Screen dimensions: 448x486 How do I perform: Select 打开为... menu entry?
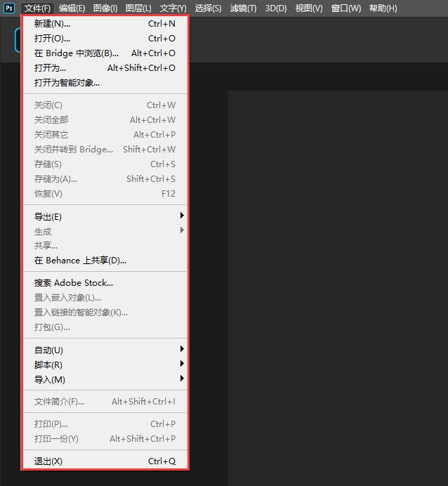click(x=105, y=68)
